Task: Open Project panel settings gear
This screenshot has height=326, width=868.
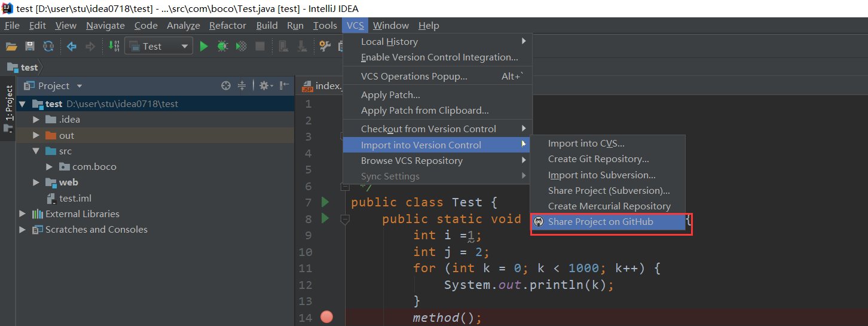Action: pos(266,86)
